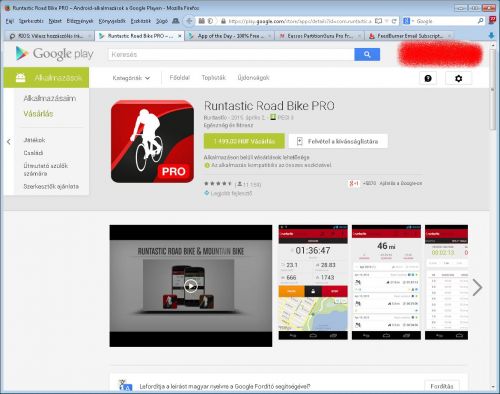500x394 pixels.
Task: Click the Firefox download arrow icon
Action: pos(491,35)
